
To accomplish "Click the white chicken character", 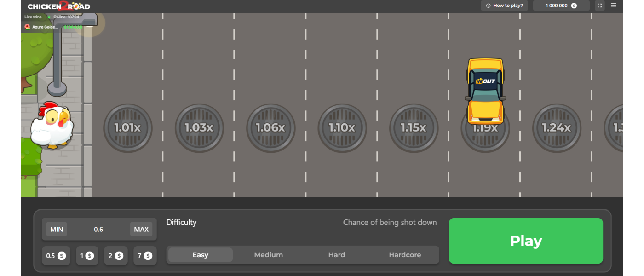I will [52, 126].
